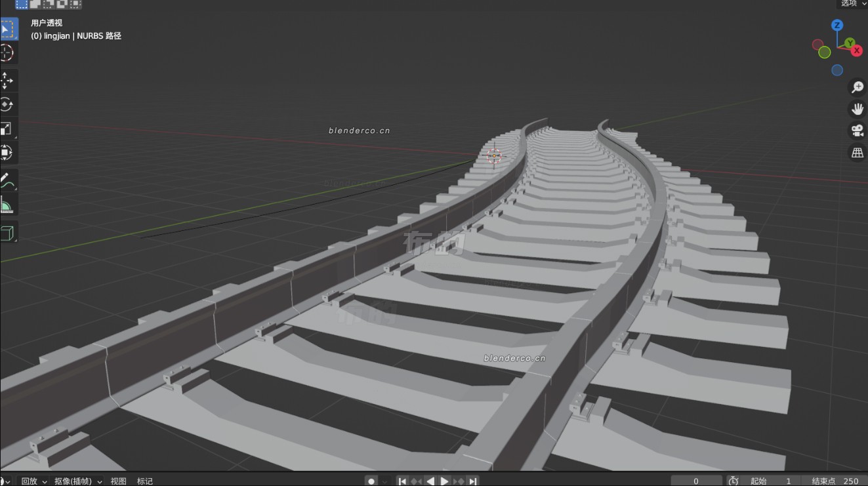
Task: Click the blue Z axis gizmo ball
Action: tap(837, 26)
